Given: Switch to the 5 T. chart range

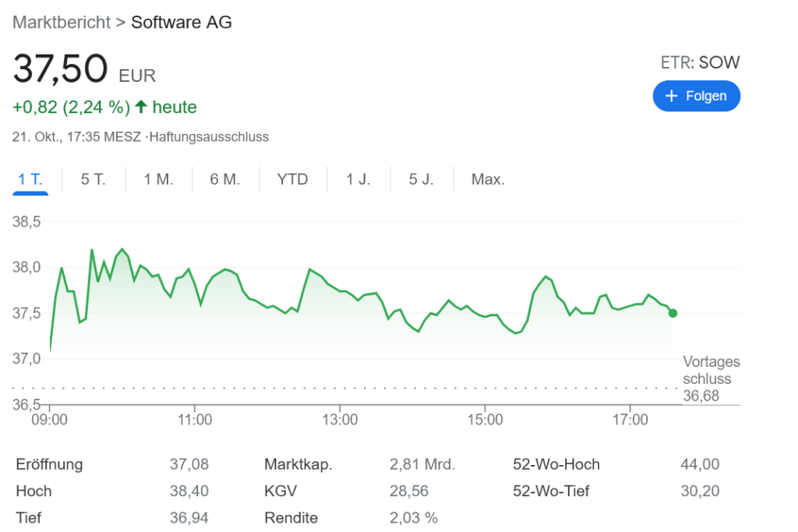Looking at the screenshot, I should (93, 179).
